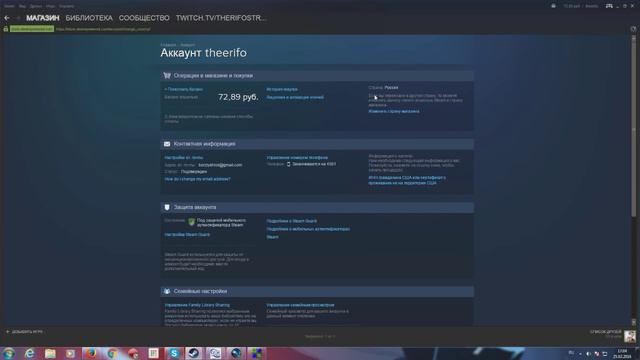Click the family icon beside Семейные настройки

[167, 291]
